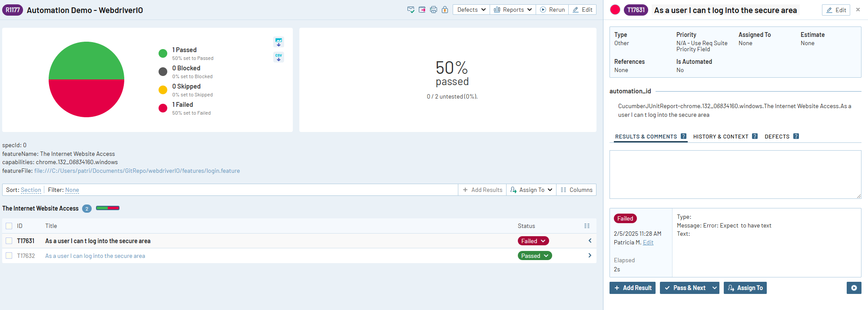Click the section pass/fail progress bar
The width and height of the screenshot is (868, 310).
tap(107, 208)
